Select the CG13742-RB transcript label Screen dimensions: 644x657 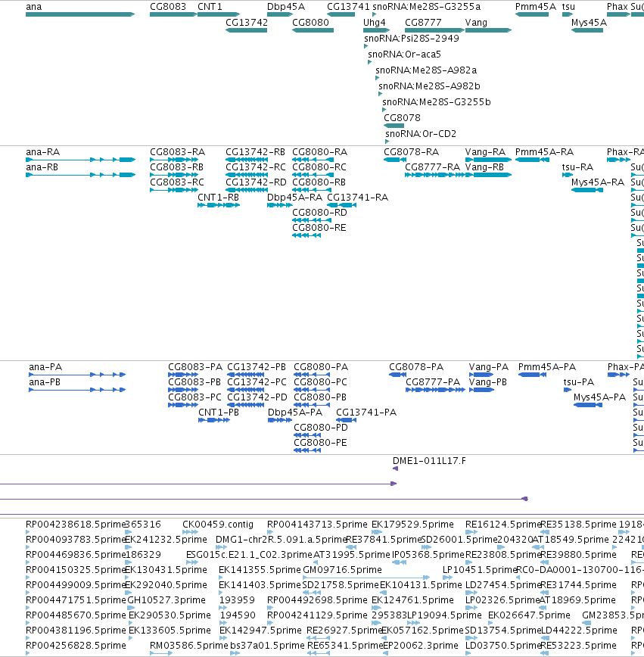pyautogui.click(x=255, y=152)
